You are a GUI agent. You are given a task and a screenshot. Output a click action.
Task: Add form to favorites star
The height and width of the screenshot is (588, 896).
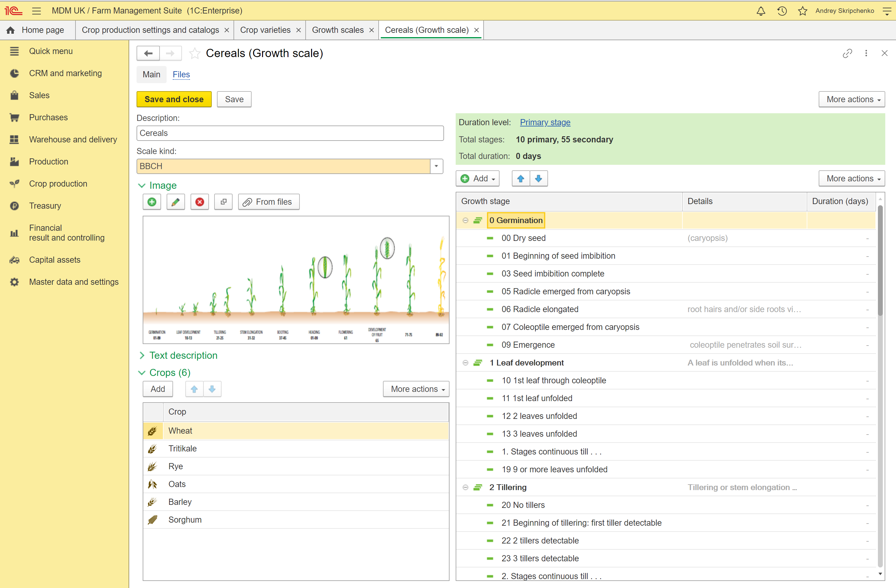(195, 53)
